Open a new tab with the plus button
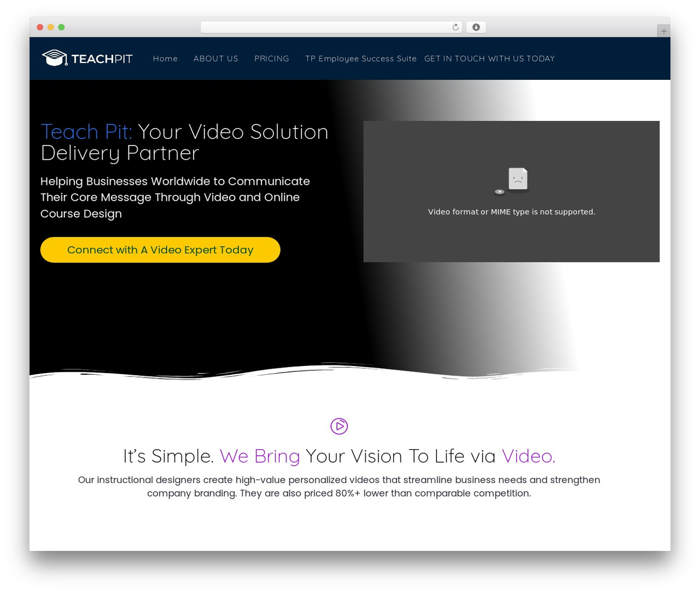Image resolution: width=700 pixels, height=593 pixels. pyautogui.click(x=663, y=31)
